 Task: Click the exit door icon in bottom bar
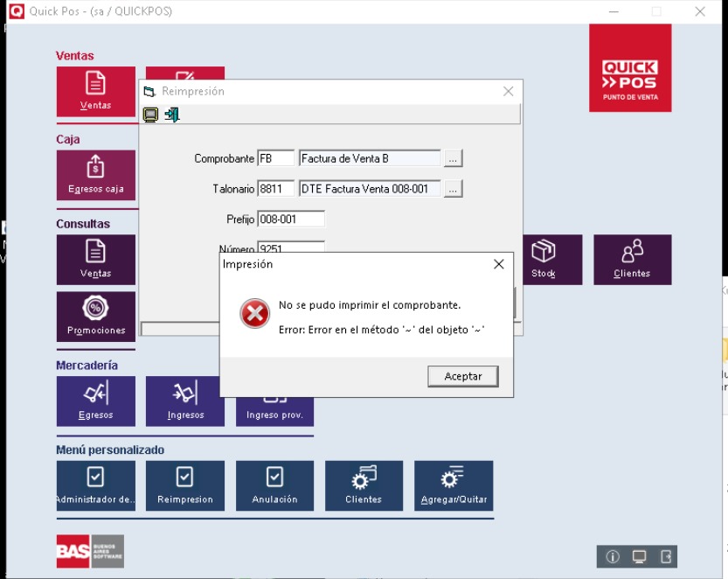coord(666,556)
